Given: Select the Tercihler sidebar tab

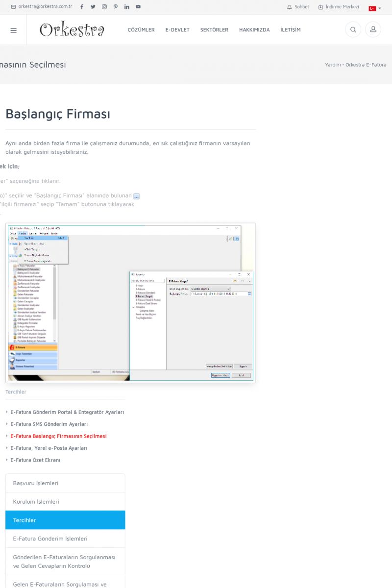Looking at the screenshot, I should 65,520.
